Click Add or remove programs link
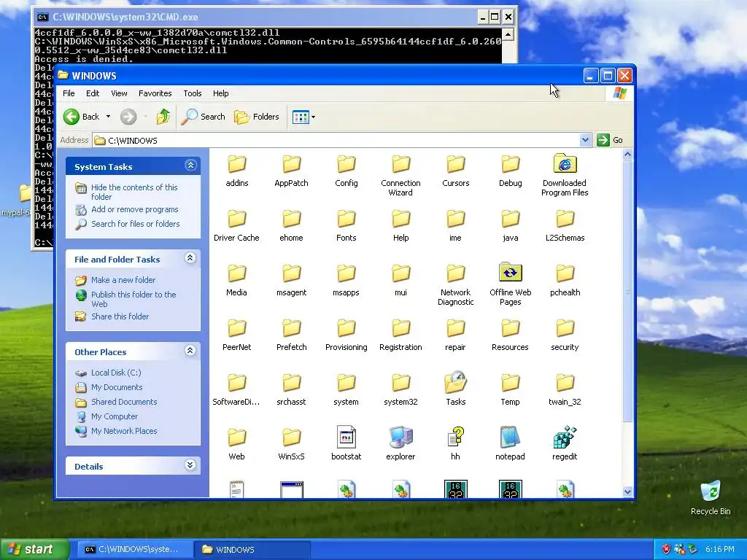This screenshot has height=560, width=747. pyautogui.click(x=135, y=209)
